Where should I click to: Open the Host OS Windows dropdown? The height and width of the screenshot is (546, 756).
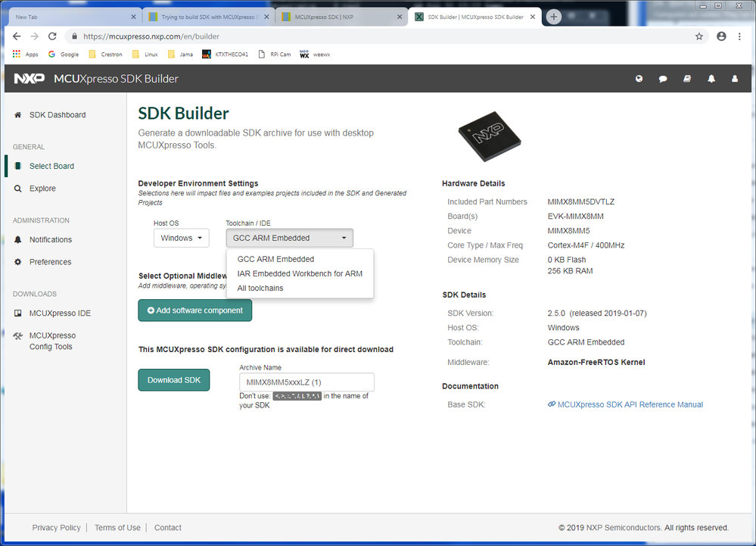(x=182, y=238)
